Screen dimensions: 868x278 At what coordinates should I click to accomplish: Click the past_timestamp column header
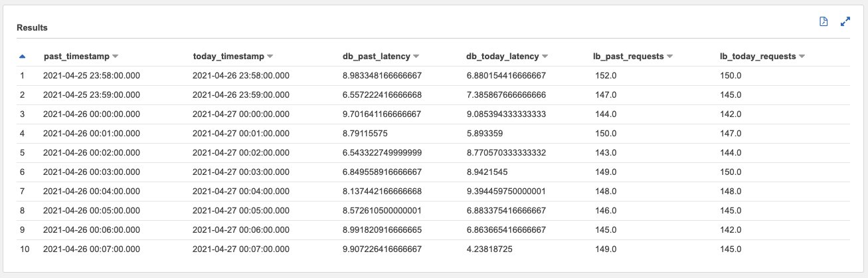[x=76, y=57]
